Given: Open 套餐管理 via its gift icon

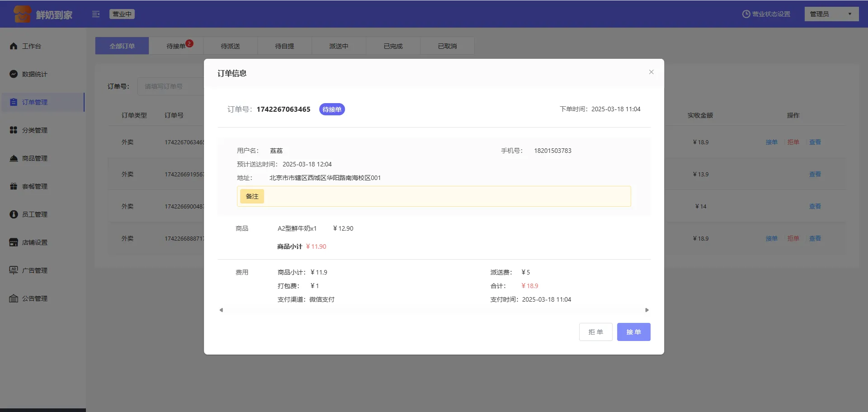Looking at the screenshot, I should tap(14, 186).
